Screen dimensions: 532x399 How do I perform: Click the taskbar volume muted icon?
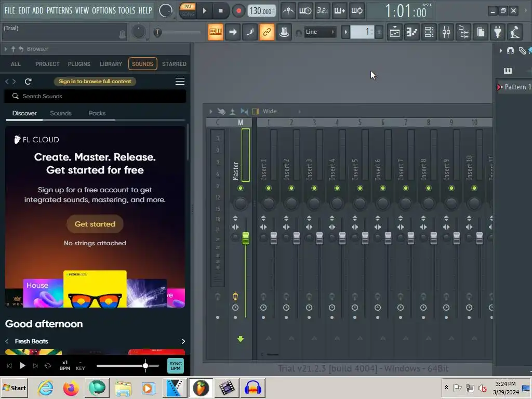click(x=482, y=388)
